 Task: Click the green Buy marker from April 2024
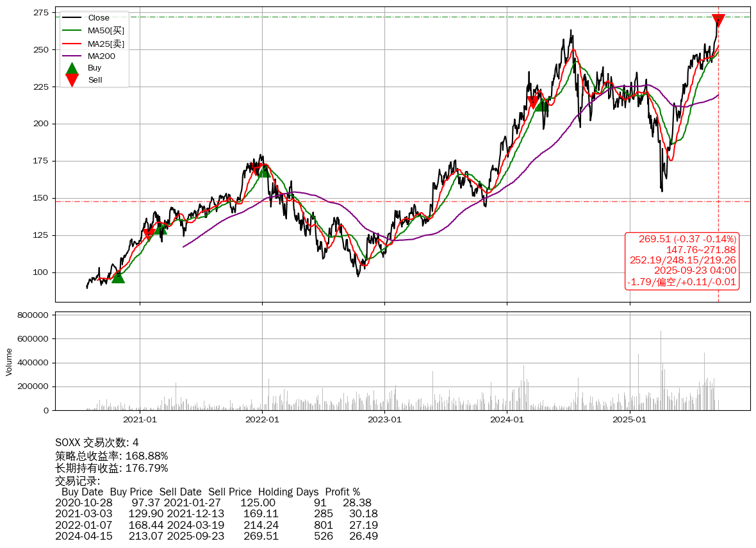541,104
